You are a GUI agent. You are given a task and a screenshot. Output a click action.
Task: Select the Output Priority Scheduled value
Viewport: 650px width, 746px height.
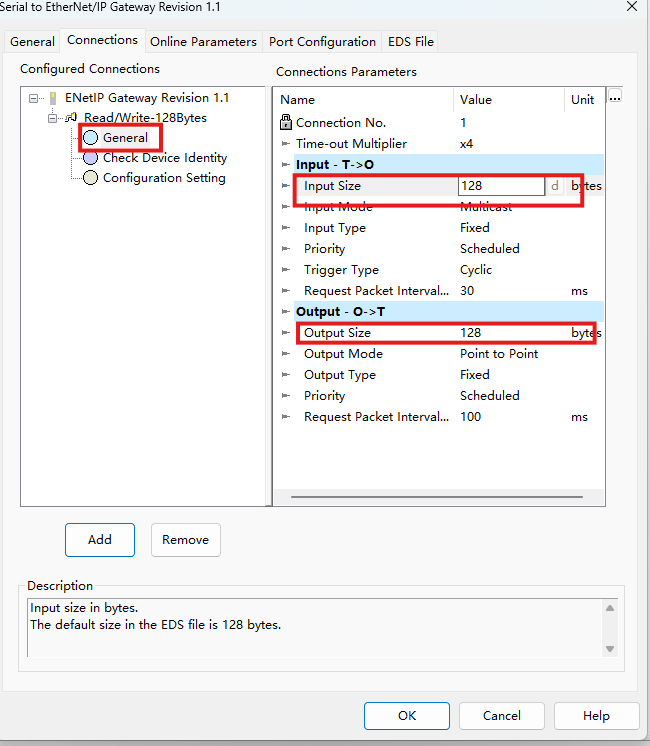(x=490, y=395)
